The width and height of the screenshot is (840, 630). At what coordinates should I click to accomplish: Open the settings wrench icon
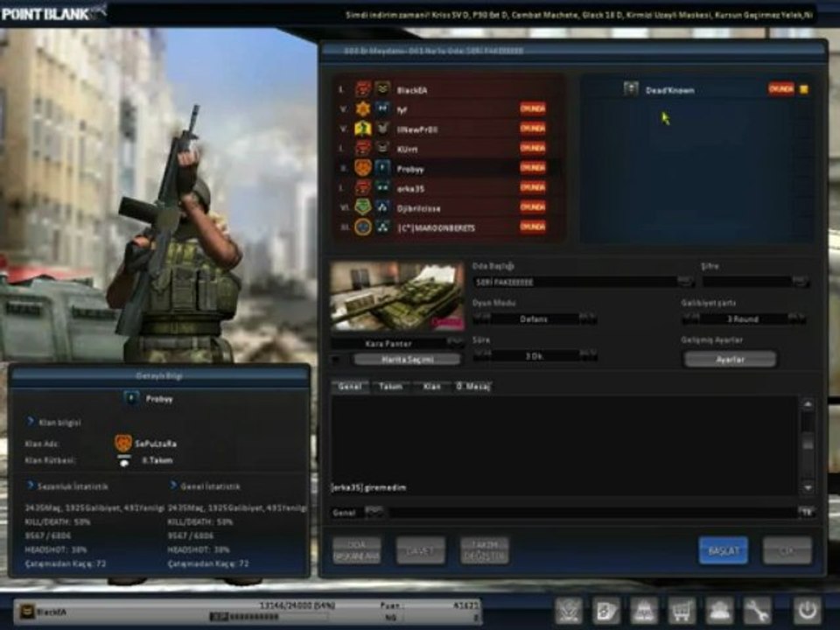(756, 610)
